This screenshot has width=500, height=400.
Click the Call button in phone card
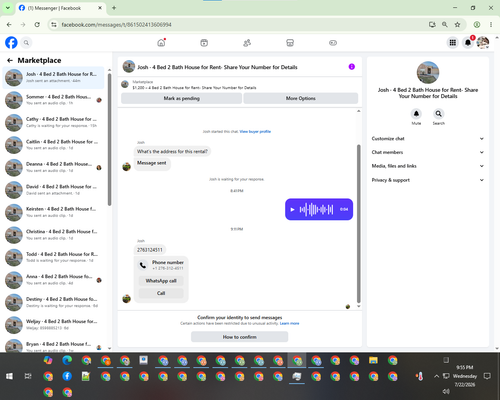pos(161,293)
